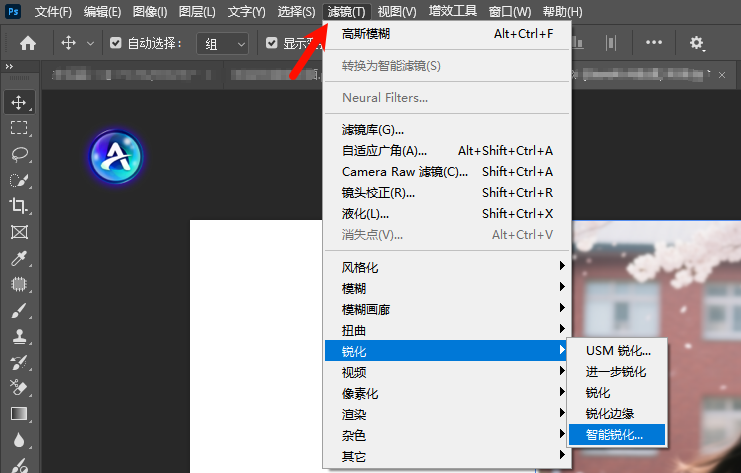Select the Spot Healing tool
This screenshot has height=473, width=741.
19,284
